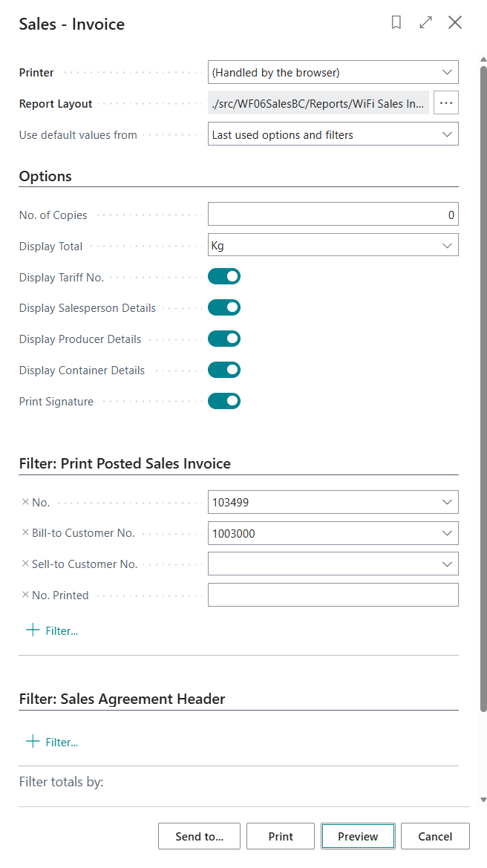Open Use default values from dropdown
The width and height of the screenshot is (487, 868).
pyautogui.click(x=333, y=134)
